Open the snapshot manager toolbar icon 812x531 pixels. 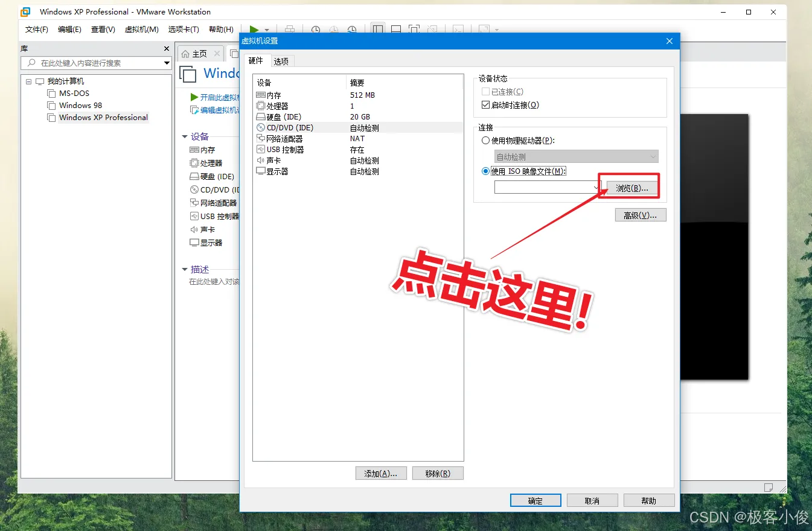352,29
